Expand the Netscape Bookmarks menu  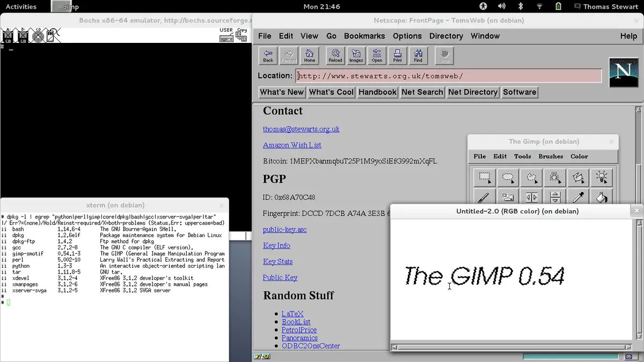click(x=364, y=36)
